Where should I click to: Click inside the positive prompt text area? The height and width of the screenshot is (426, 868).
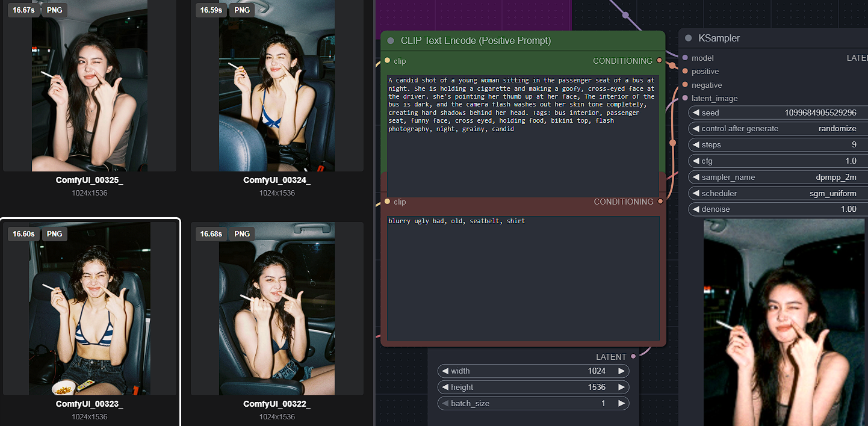(x=522, y=135)
